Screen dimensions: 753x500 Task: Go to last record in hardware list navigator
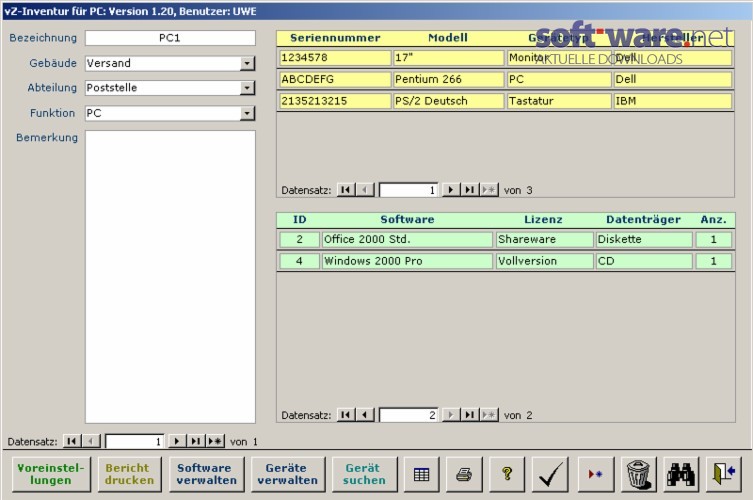click(x=470, y=190)
